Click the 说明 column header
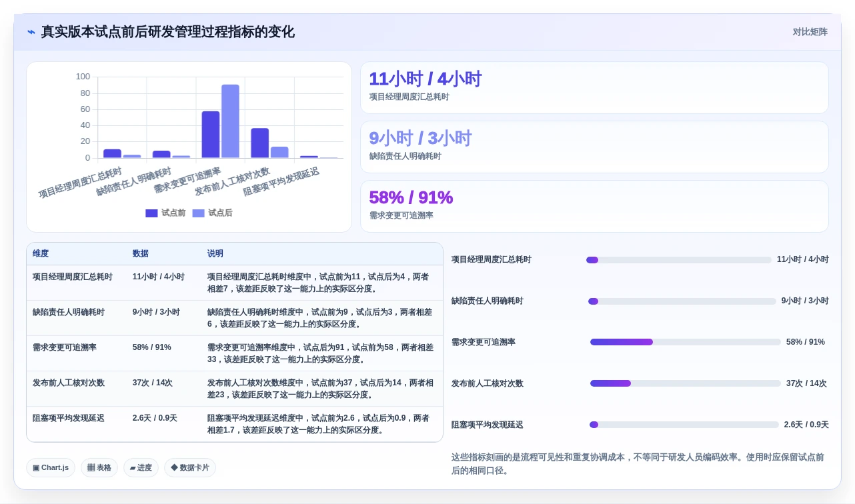Image resolution: width=855 pixels, height=504 pixels. click(x=215, y=254)
